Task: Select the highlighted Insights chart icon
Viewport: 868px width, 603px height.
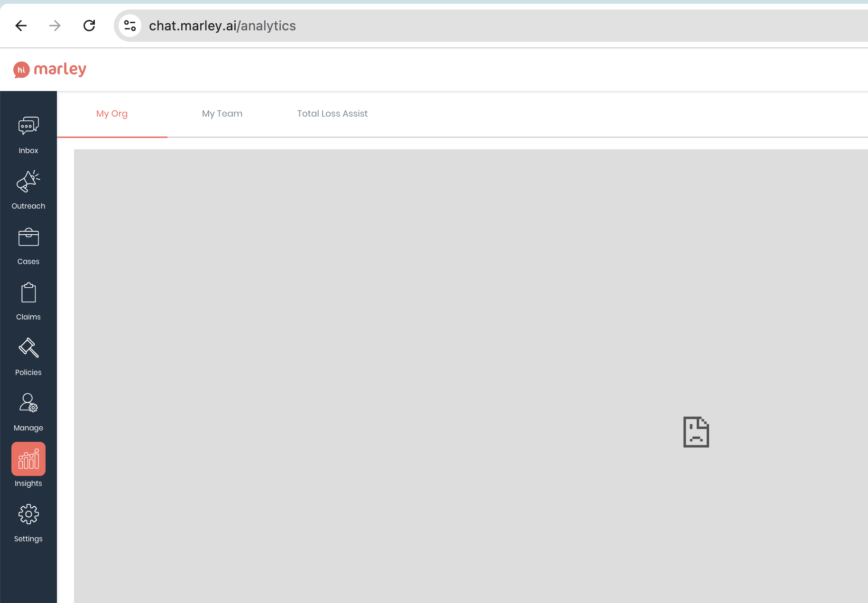Action: (x=28, y=458)
